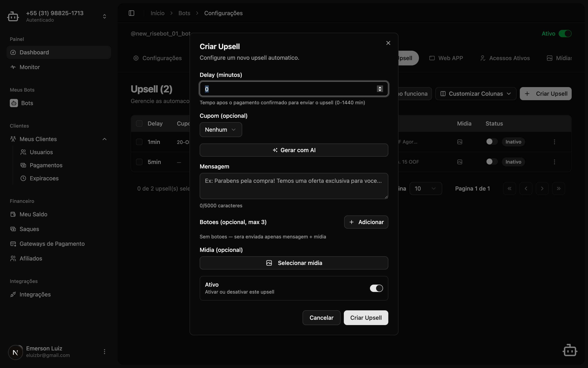The width and height of the screenshot is (588, 368).
Task: Click the Emerson Luiz avatar
Action: [16, 352]
